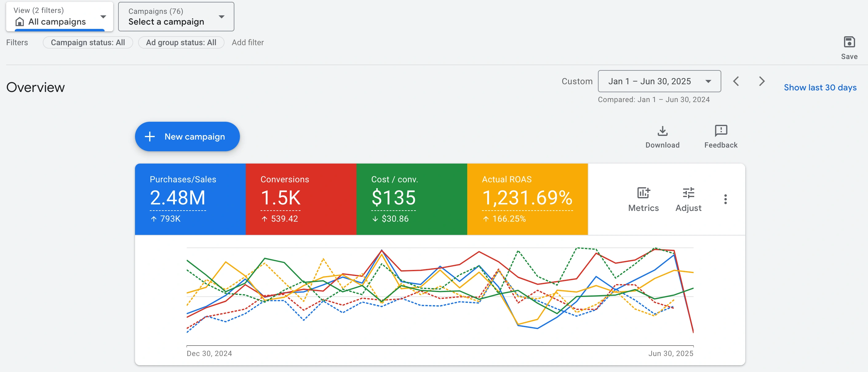868x372 pixels.
Task: Select the Cost / conv. green card
Action: (411, 199)
